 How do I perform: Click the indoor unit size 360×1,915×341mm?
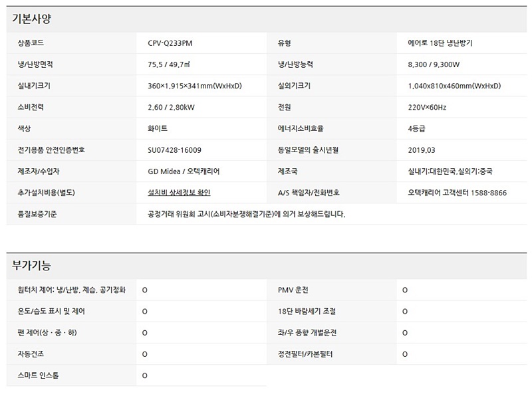click(x=194, y=86)
